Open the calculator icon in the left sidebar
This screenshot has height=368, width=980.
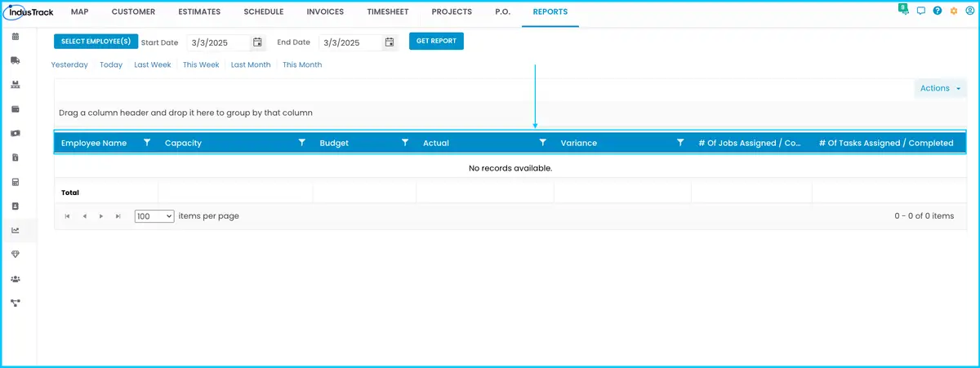coord(16,182)
